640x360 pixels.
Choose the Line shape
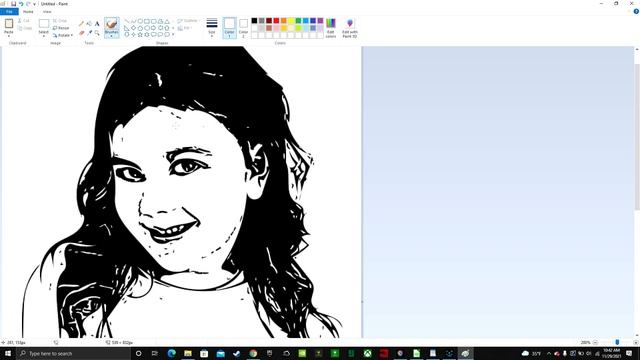tap(127, 21)
